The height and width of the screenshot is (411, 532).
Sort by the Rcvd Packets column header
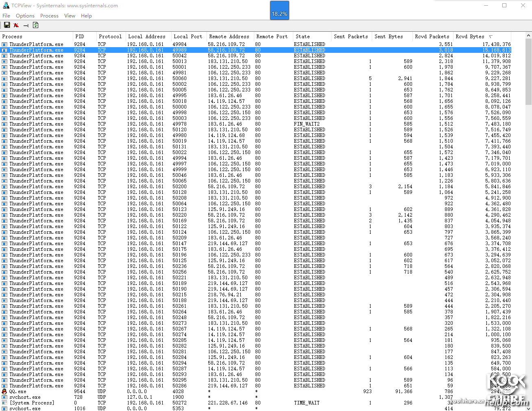coord(432,36)
